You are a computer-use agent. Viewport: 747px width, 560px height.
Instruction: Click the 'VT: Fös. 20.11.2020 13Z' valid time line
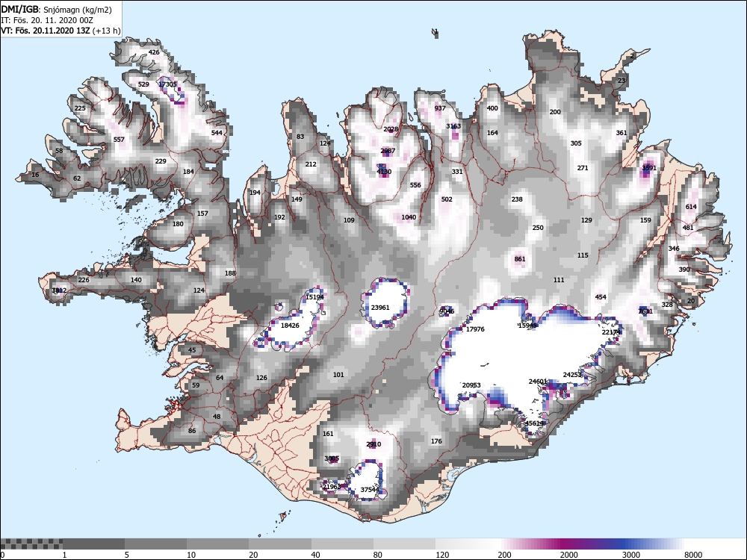61,31
